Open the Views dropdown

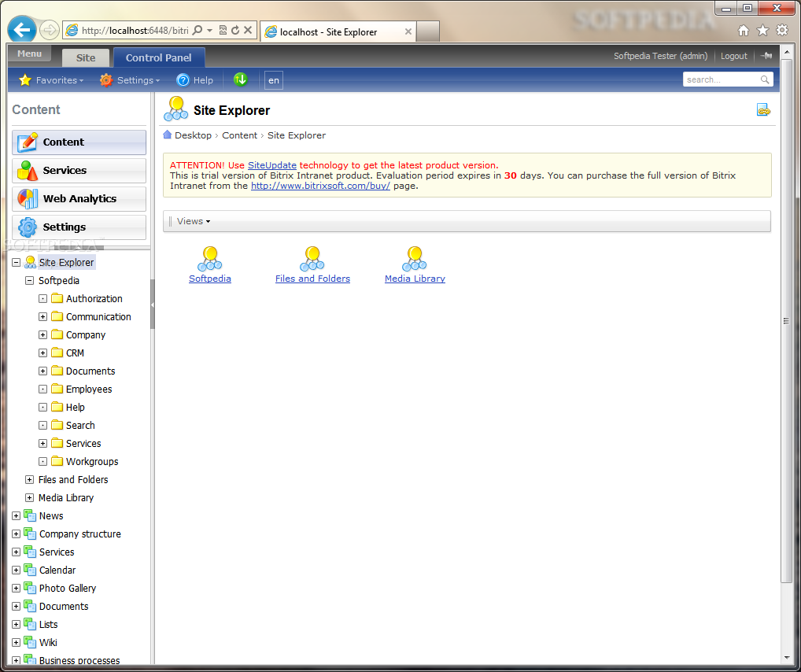click(x=194, y=221)
